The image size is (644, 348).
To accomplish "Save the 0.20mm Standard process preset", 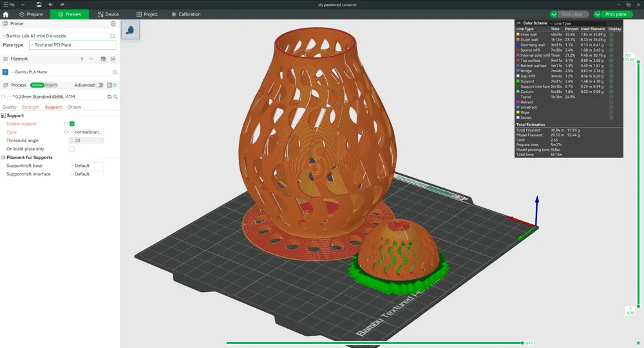I will 109,97.
